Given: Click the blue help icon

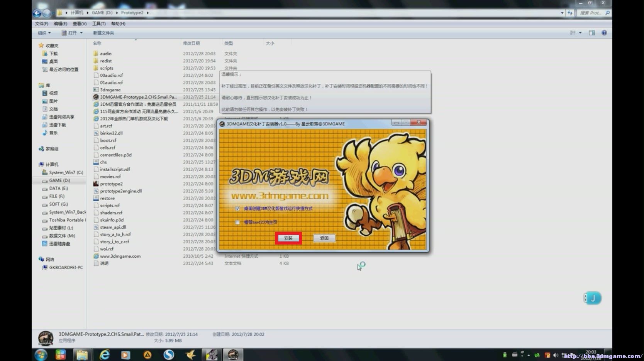Looking at the screenshot, I should click(x=604, y=33).
